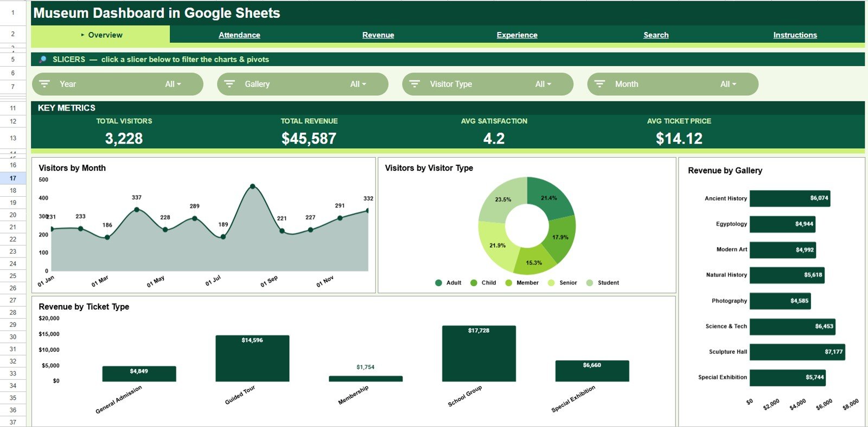
Task: Click the Child legend color dot
Action: click(474, 283)
